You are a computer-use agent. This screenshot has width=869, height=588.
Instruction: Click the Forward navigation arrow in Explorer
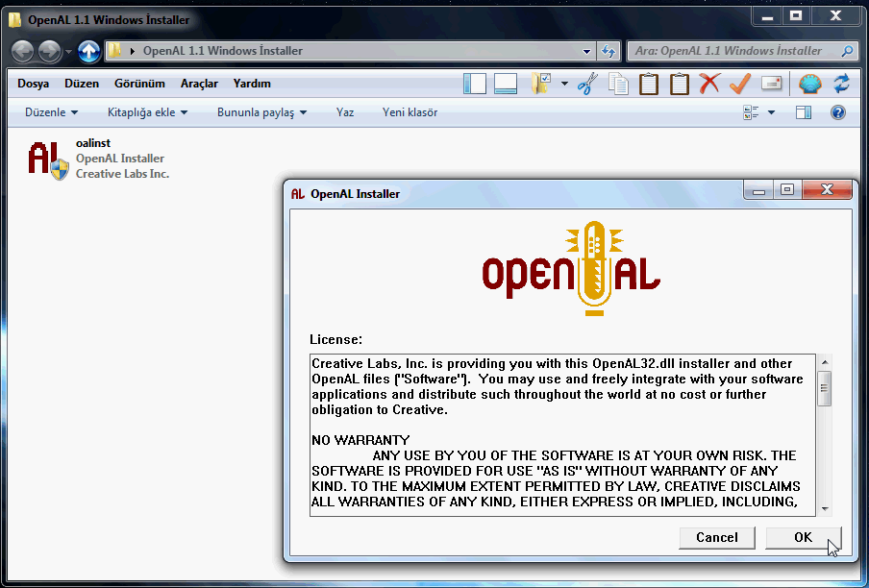pyautogui.click(x=50, y=52)
